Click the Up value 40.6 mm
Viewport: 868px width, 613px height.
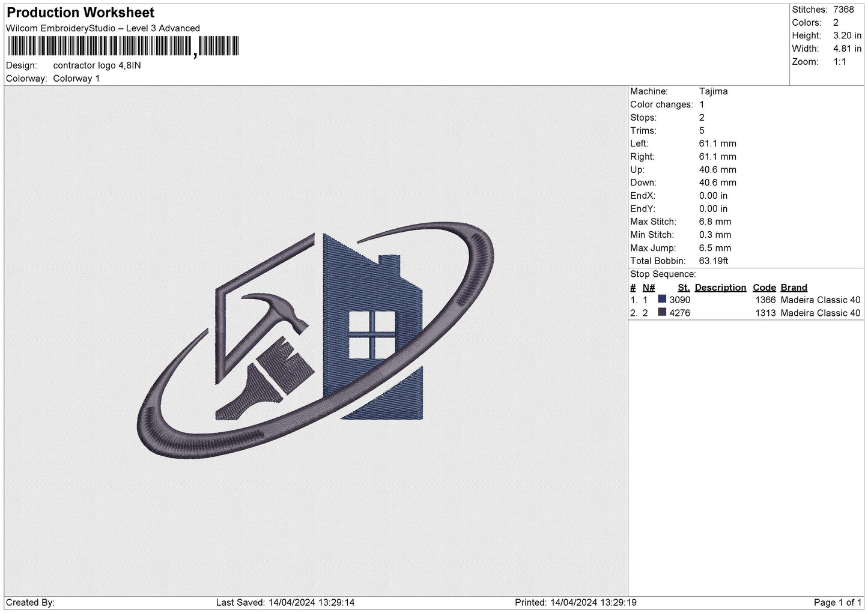718,170
